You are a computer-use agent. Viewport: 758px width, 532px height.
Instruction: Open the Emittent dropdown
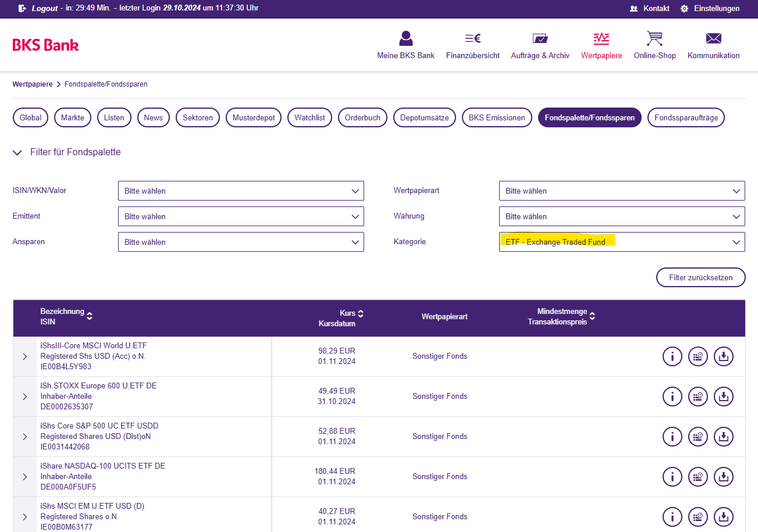pyautogui.click(x=241, y=216)
